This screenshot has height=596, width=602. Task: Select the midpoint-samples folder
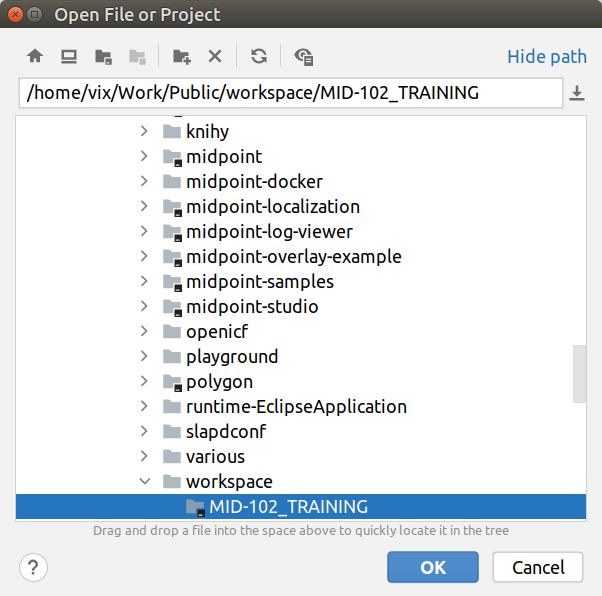301,281
